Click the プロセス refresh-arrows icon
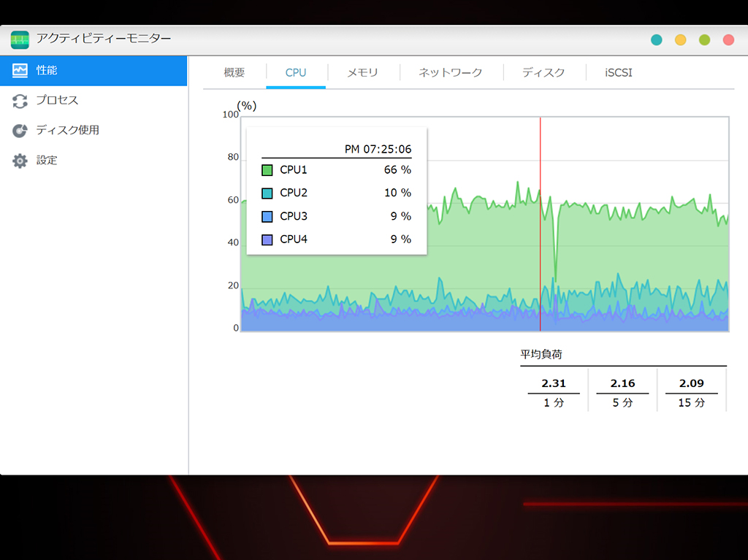Image resolution: width=748 pixels, height=560 pixels. (20, 101)
